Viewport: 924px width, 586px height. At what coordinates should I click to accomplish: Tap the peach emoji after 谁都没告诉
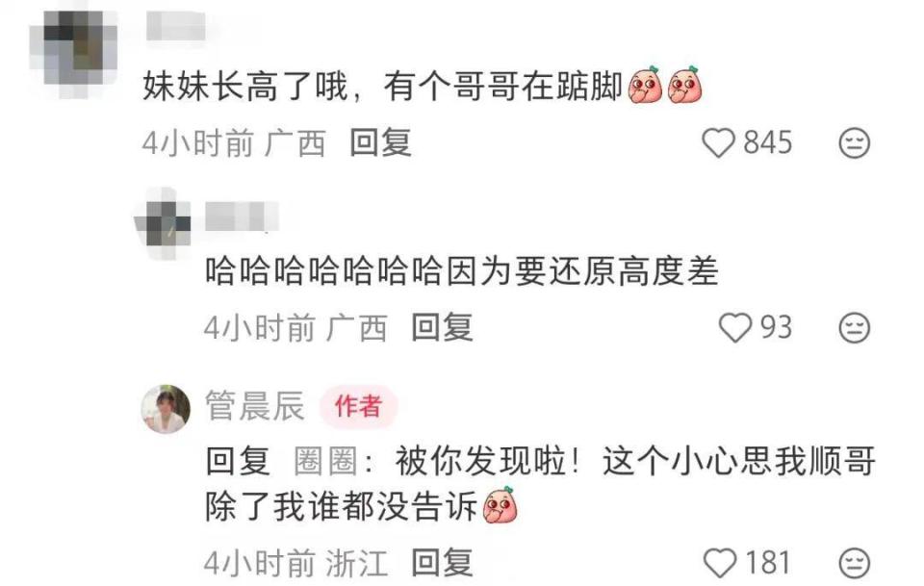pyautogui.click(x=500, y=505)
